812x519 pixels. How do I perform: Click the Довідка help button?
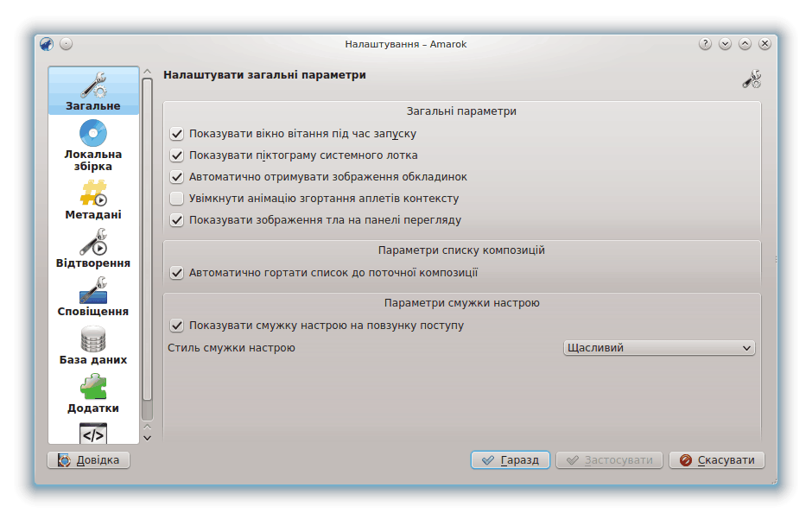click(89, 460)
